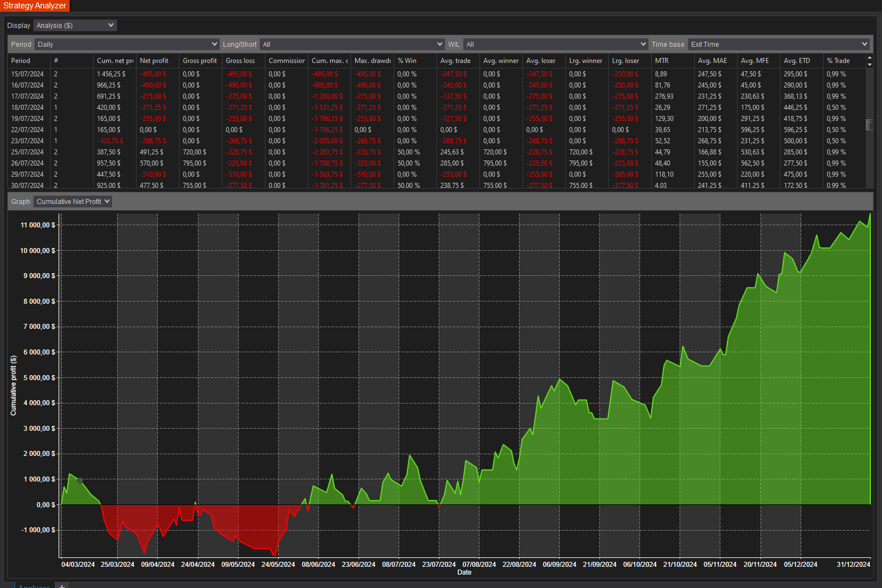Screen dimensions: 882x588
Task: Click the table scrollbar up arrow
Action: (870, 57)
